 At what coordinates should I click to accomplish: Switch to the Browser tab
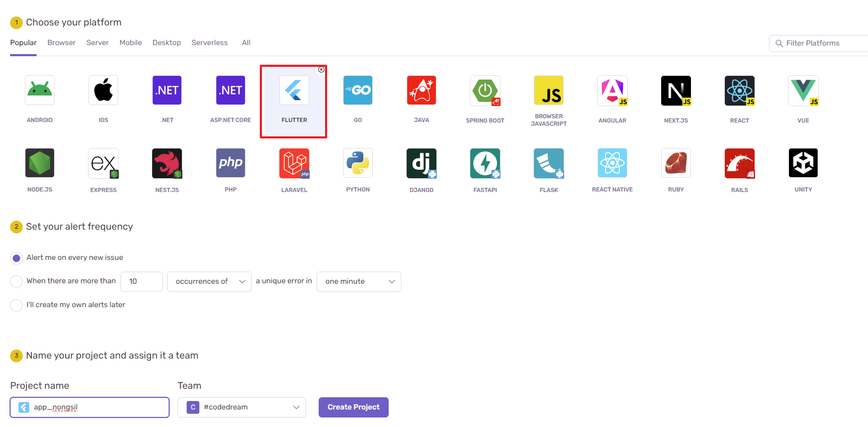point(62,43)
